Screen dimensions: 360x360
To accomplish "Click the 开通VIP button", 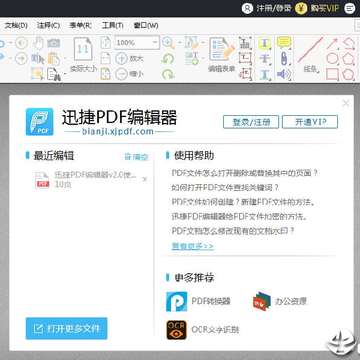I will [x=310, y=122].
